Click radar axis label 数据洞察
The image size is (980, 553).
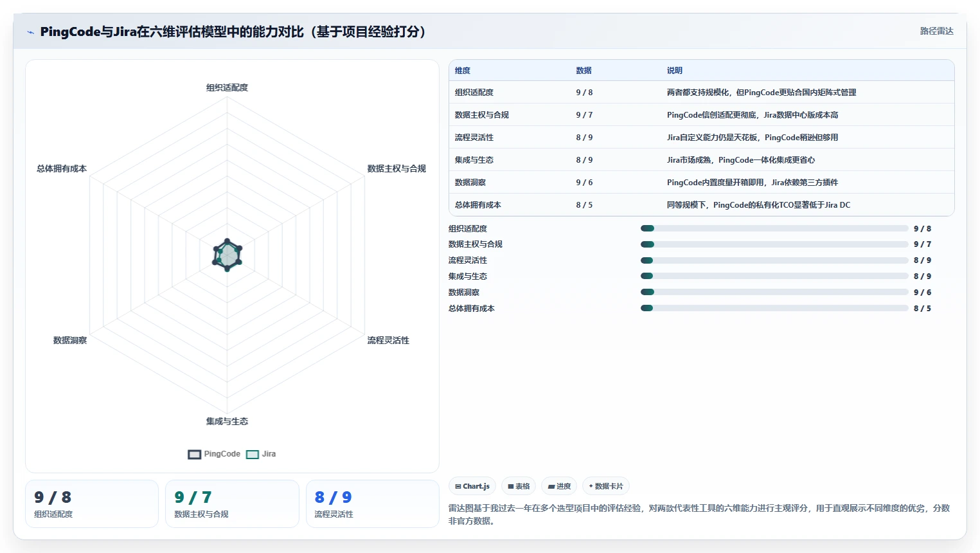click(70, 340)
